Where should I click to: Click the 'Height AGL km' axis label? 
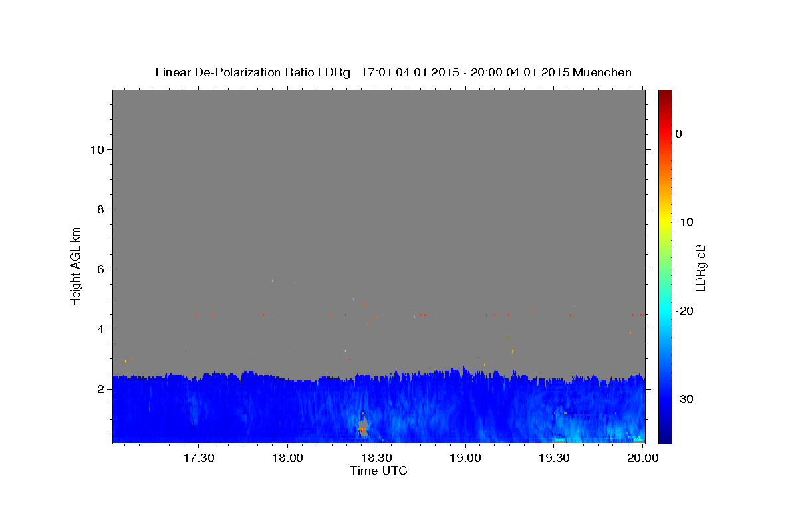point(76,265)
